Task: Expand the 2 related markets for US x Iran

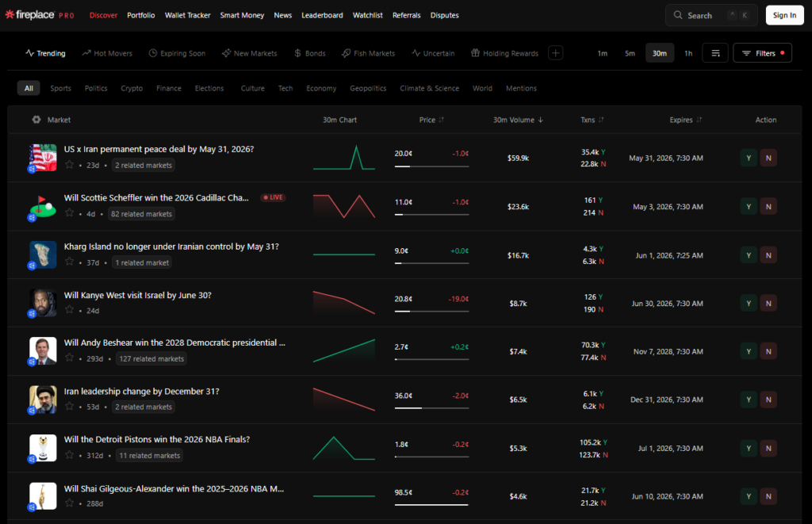Action: [144, 165]
